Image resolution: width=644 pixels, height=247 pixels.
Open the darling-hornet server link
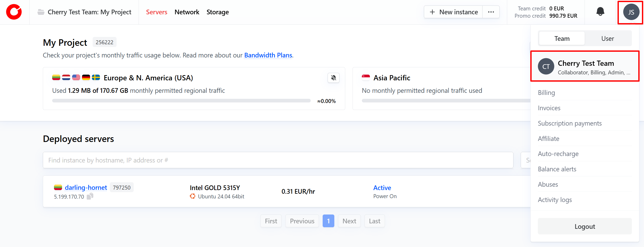click(86, 187)
